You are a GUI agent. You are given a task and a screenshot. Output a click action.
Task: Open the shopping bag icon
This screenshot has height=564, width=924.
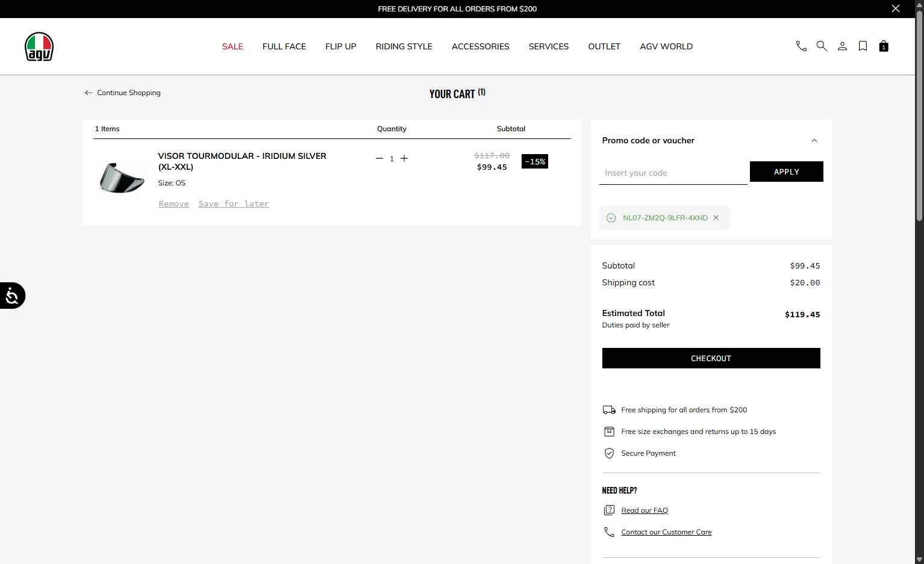click(884, 46)
